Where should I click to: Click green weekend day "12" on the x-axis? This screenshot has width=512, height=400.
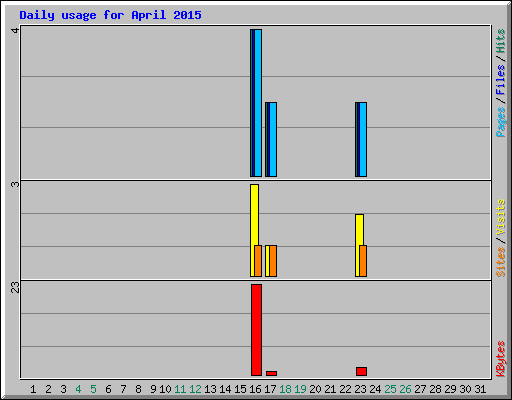click(195, 389)
